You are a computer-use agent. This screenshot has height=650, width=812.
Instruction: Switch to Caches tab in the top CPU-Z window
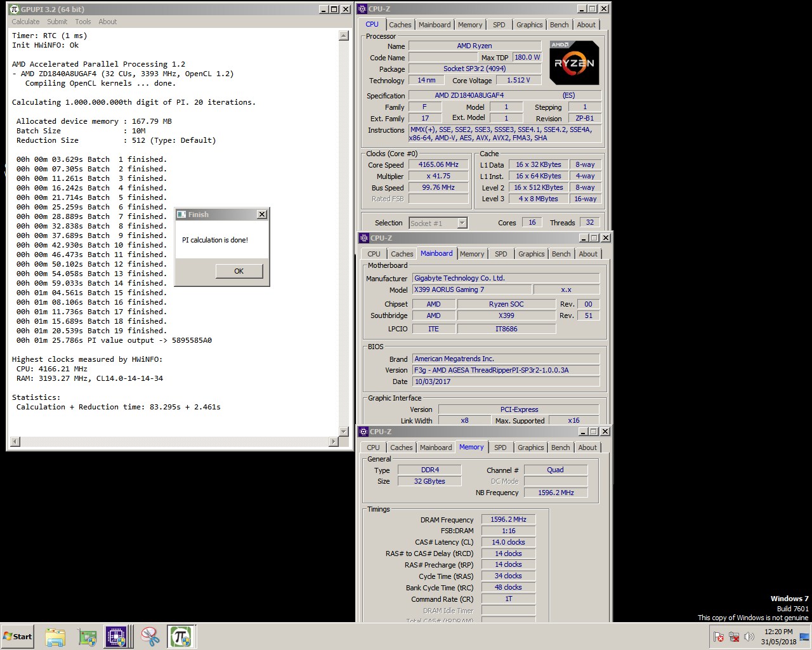400,25
